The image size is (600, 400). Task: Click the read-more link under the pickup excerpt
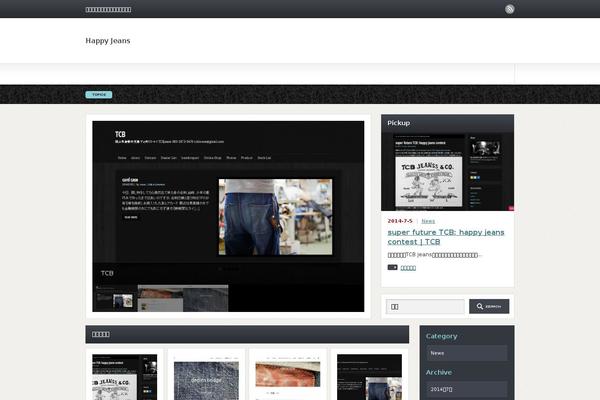[x=408, y=268]
